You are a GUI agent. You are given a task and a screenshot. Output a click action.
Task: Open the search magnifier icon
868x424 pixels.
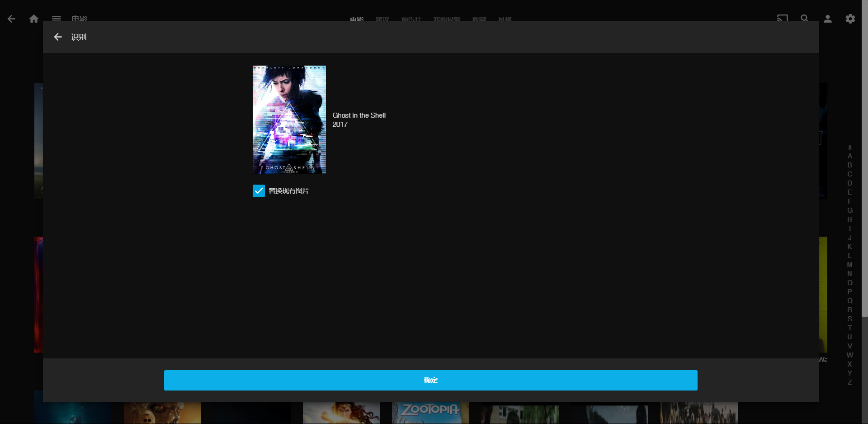click(805, 19)
